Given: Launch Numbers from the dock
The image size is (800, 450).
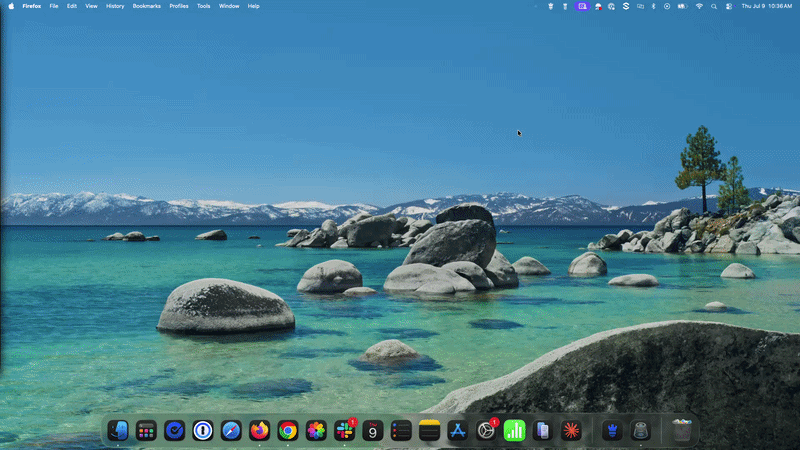Looking at the screenshot, I should point(514,431).
